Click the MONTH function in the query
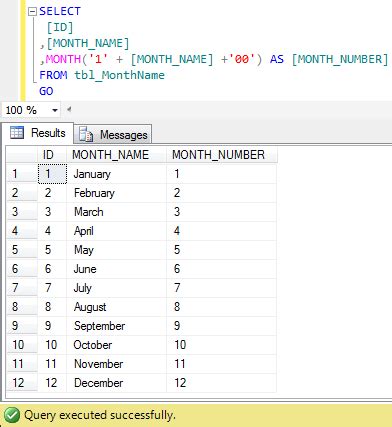The width and height of the screenshot is (392, 427). pos(63,59)
